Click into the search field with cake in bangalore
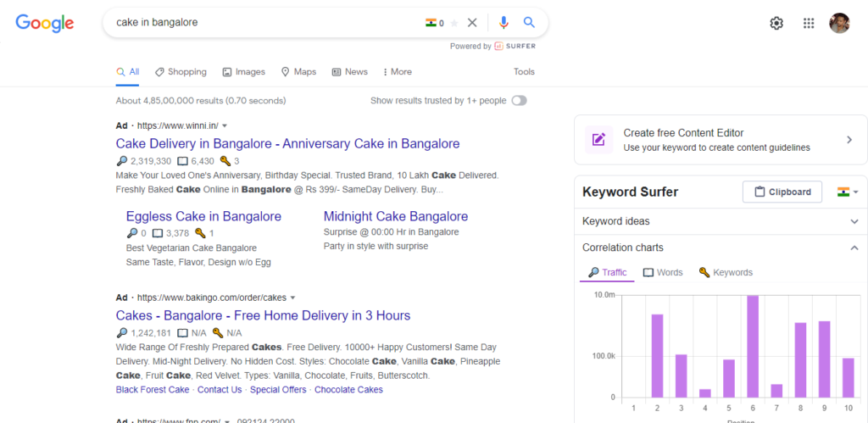The image size is (868, 423). coord(265,23)
